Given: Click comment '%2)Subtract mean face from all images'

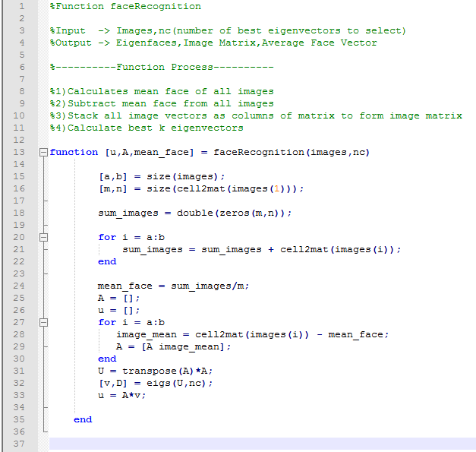Looking at the screenshot, I should (x=162, y=103).
